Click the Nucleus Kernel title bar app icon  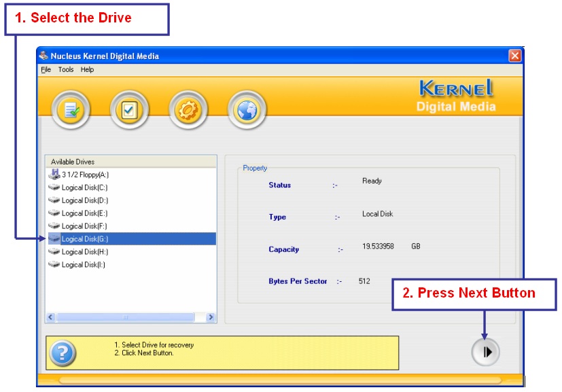click(x=44, y=56)
